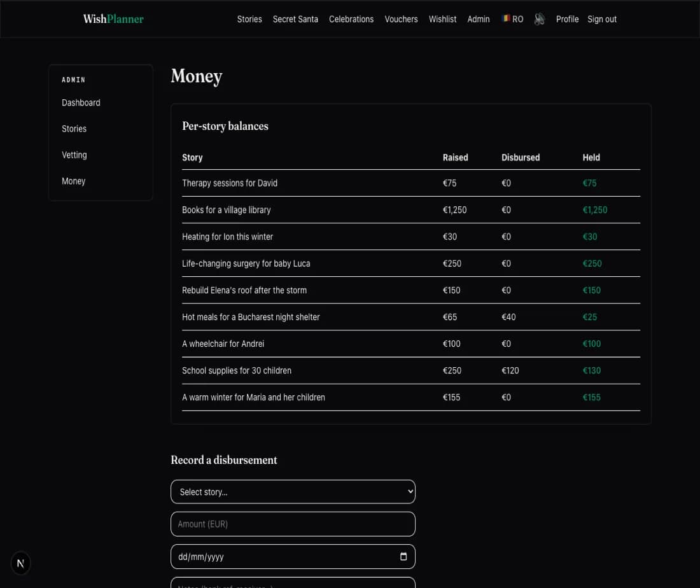700x588 pixels.
Task: Click the Held column header
Action: click(591, 158)
